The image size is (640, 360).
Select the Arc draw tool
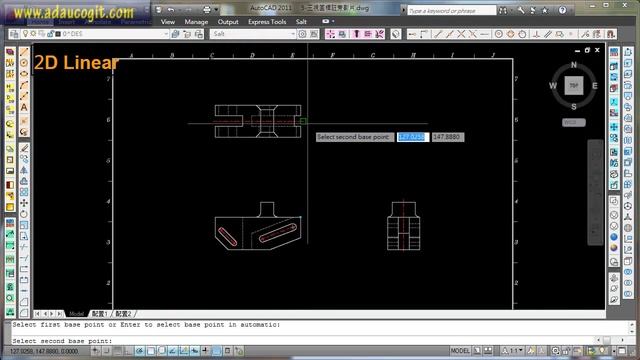(24, 85)
